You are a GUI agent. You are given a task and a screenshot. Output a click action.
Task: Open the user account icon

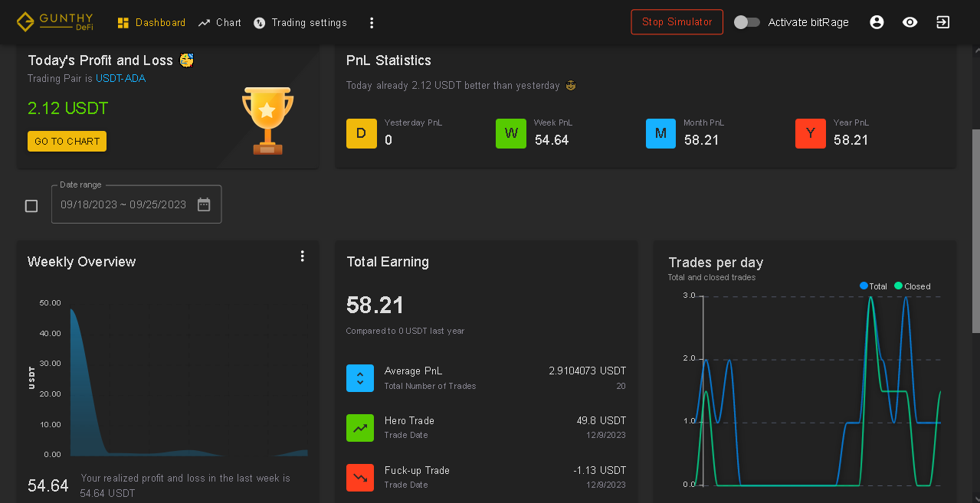click(x=877, y=22)
